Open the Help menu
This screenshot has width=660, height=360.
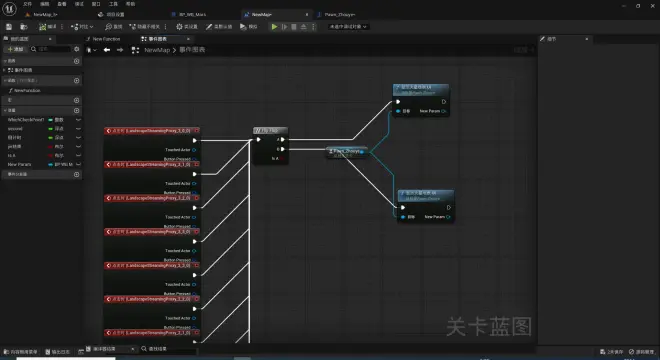tap(130, 4)
